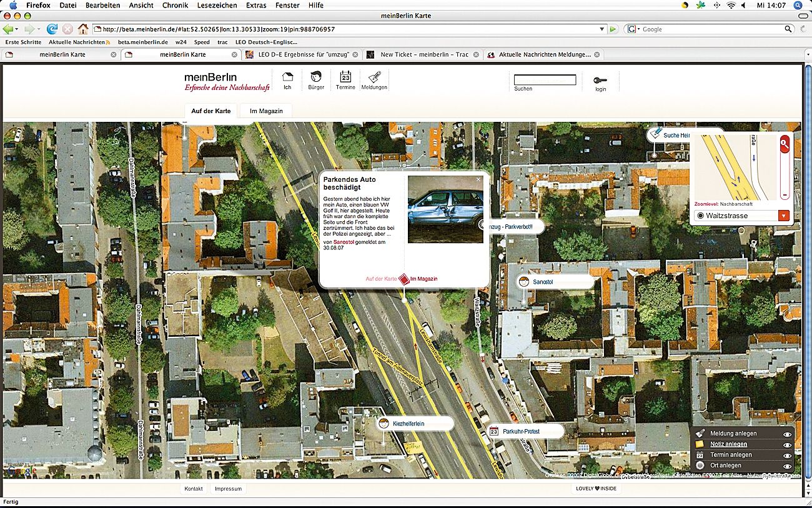812x508 pixels.
Task: Click the Notiz anlegen link
Action: tap(728, 444)
